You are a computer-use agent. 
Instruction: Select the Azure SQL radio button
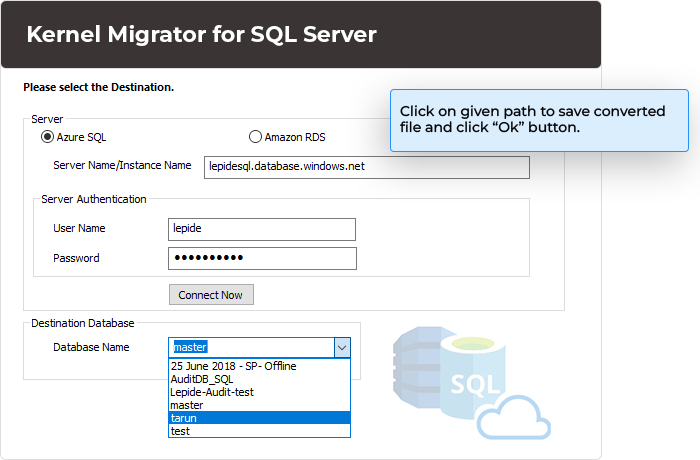tap(47, 137)
